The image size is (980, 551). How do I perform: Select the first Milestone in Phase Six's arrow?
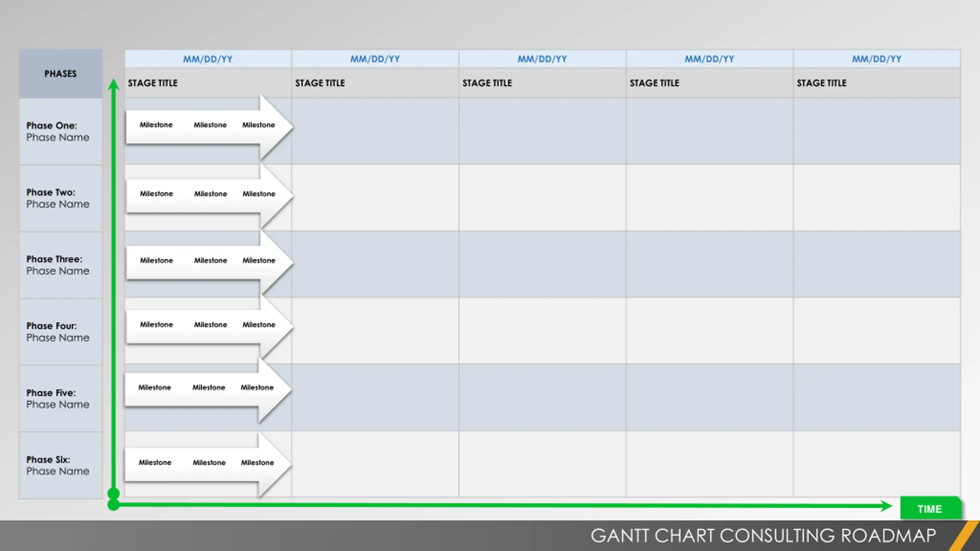coord(155,462)
